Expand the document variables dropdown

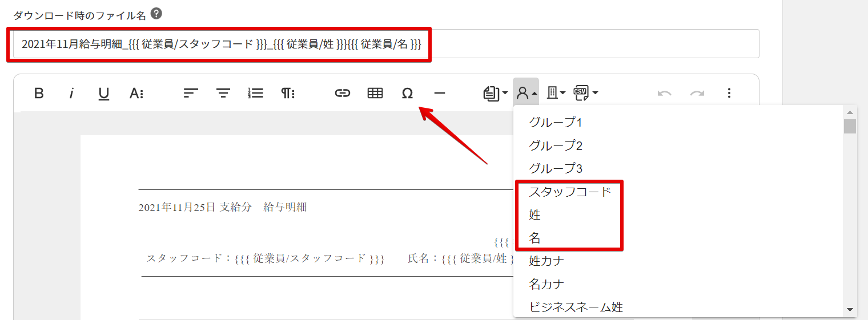(x=495, y=93)
